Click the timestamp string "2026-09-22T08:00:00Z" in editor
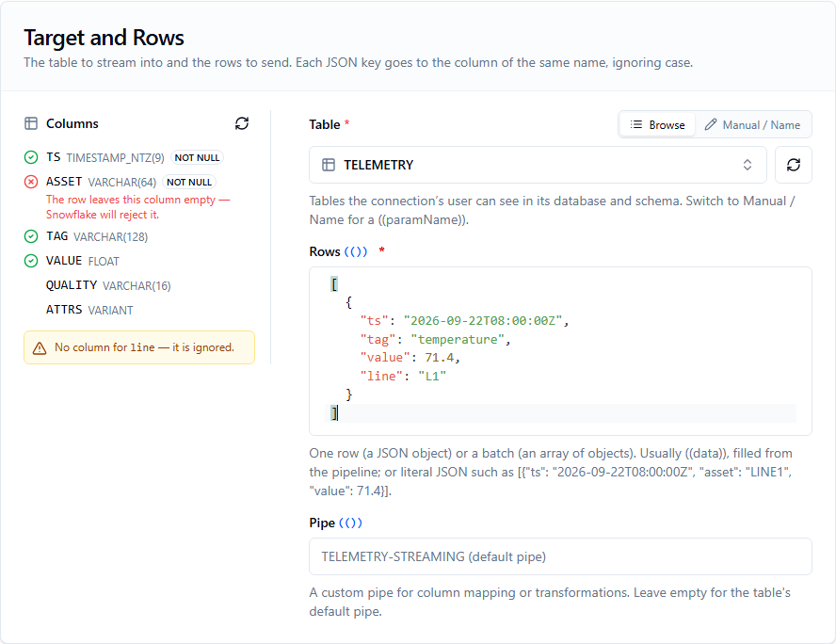Viewport: 836px width, 644px height. [483, 321]
